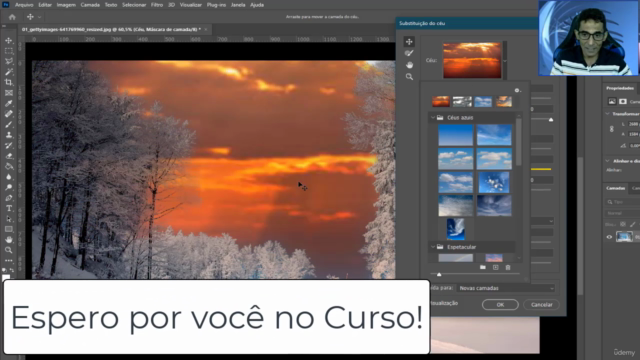Viewport: 640px width, 360px height.
Task: Open the Filtro menu
Action: (x=157, y=5)
